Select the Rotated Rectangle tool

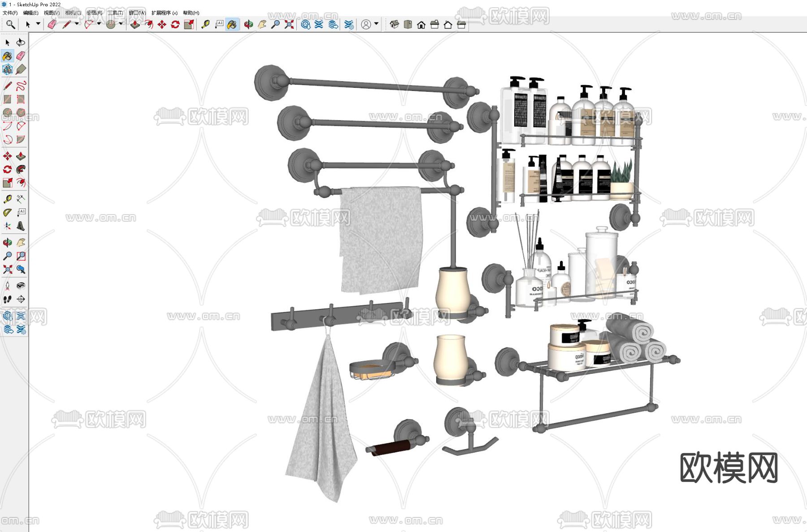tap(21, 99)
